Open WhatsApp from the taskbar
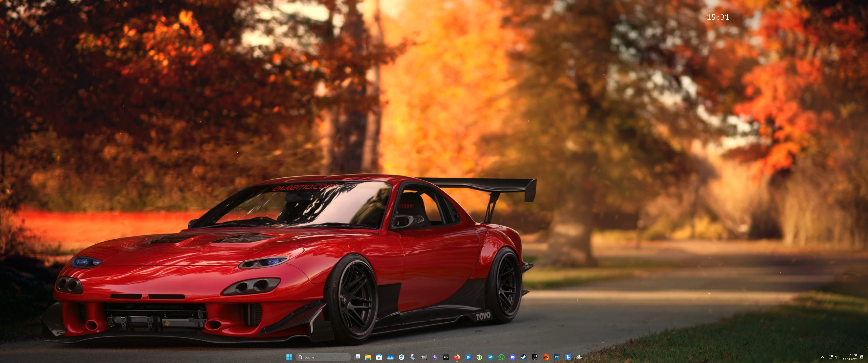This screenshot has height=363, width=868. tap(502, 358)
